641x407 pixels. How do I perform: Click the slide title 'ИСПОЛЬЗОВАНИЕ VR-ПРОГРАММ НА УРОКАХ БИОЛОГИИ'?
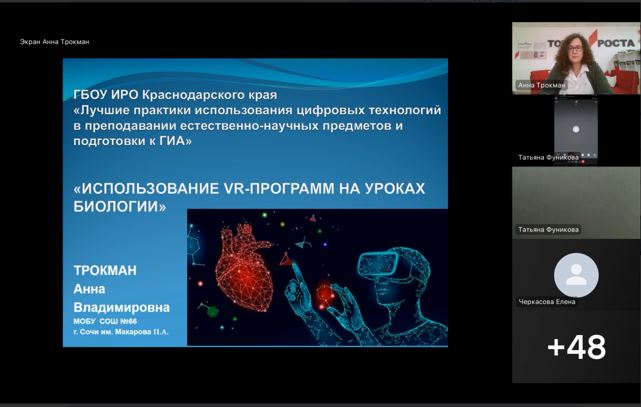[x=250, y=197]
